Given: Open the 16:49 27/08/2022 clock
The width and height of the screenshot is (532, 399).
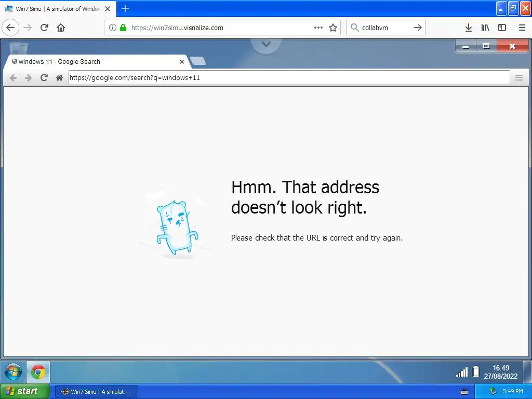Looking at the screenshot, I should coord(501,372).
